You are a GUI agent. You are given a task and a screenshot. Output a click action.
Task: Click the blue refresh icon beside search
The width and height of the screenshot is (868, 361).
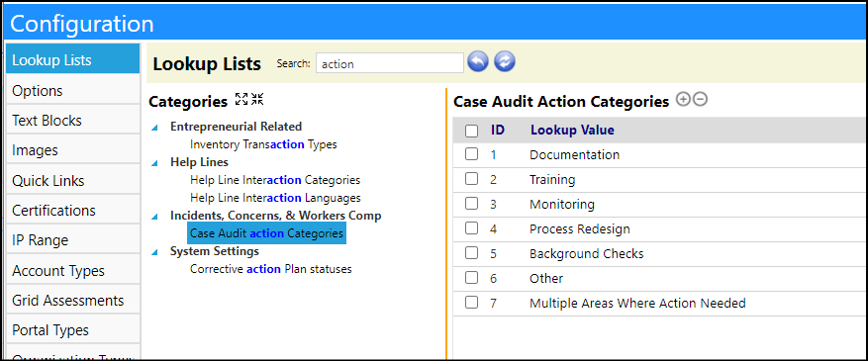(x=505, y=62)
